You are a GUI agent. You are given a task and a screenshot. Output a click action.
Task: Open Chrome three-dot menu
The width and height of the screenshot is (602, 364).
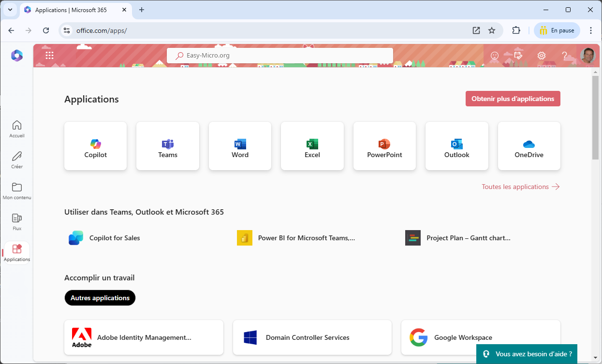pyautogui.click(x=591, y=30)
